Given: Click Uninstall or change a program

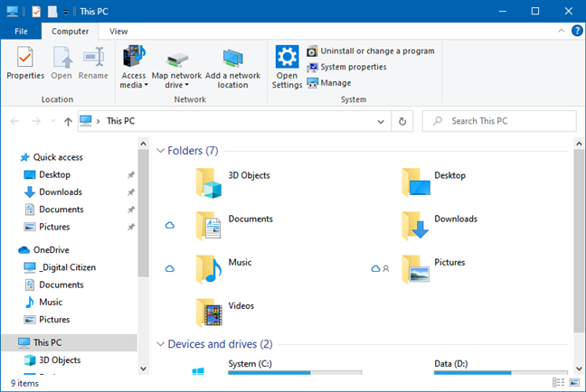Looking at the screenshot, I should pos(371,51).
